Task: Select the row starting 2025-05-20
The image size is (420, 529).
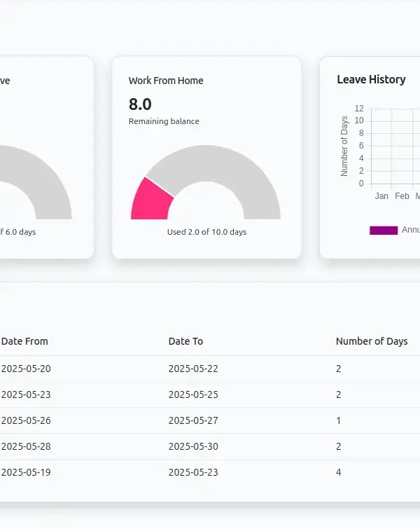Action: tap(26, 369)
